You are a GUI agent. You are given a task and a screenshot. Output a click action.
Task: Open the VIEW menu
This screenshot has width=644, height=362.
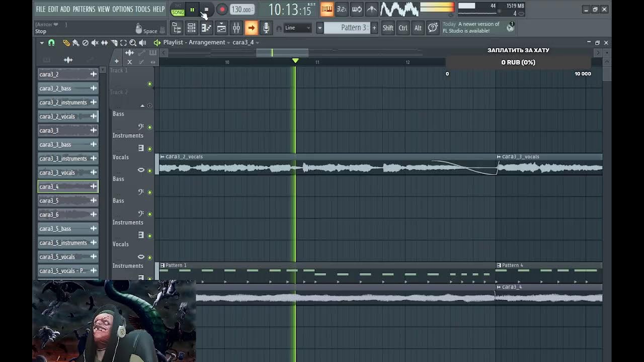tap(104, 9)
